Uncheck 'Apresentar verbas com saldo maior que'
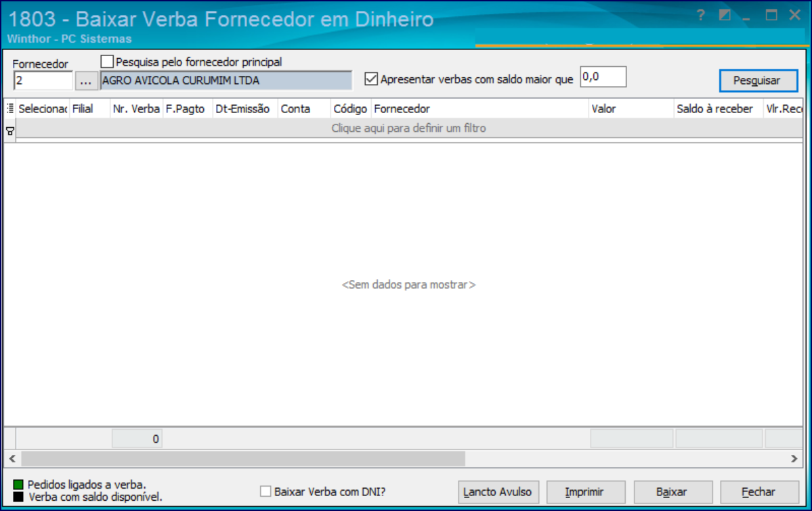This screenshot has width=812, height=511. point(371,79)
